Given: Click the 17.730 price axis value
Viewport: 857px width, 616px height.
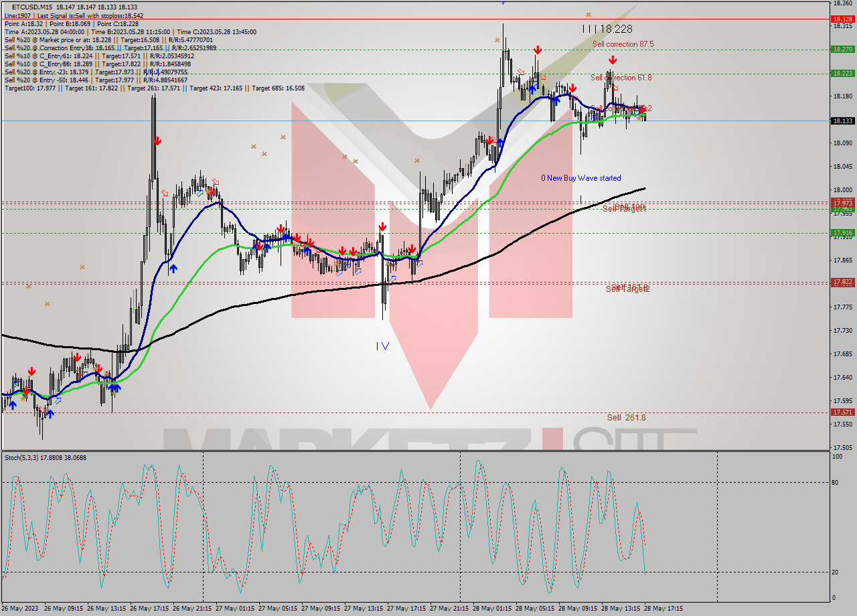Looking at the screenshot, I should [x=842, y=330].
